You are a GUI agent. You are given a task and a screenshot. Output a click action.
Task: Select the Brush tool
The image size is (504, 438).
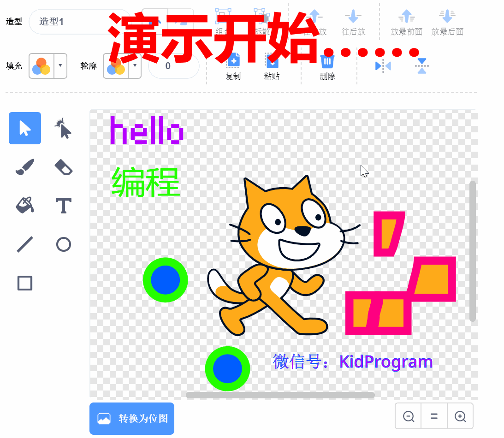coord(25,167)
